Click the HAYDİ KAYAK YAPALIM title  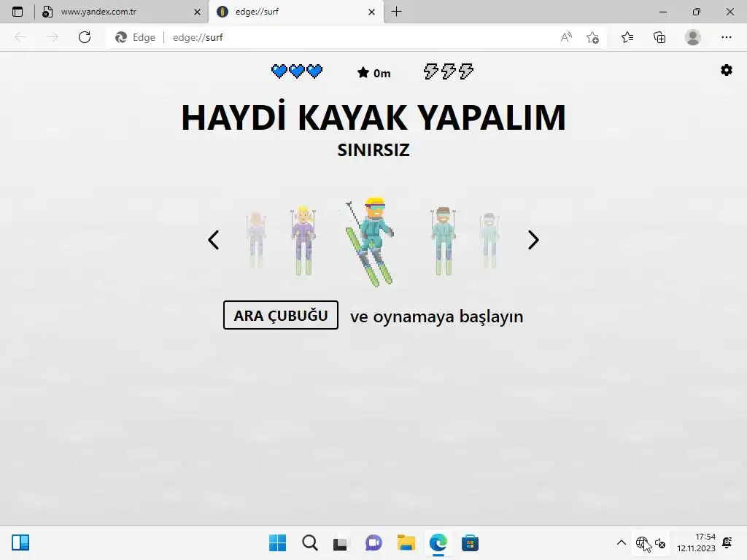(373, 117)
